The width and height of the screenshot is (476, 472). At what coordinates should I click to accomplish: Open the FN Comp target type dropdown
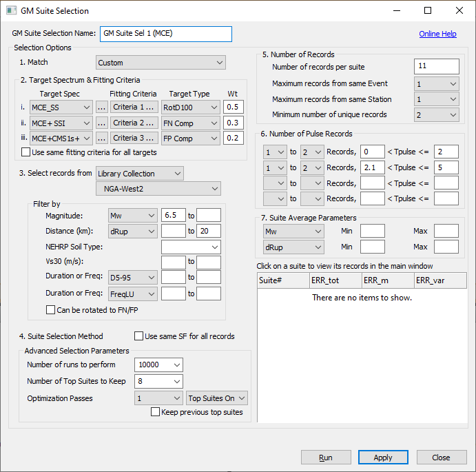[191, 123]
